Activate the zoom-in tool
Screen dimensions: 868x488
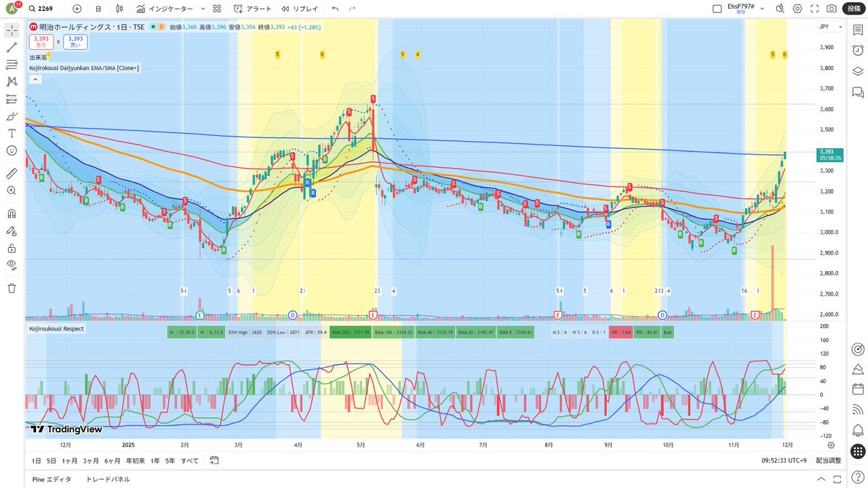click(12, 191)
